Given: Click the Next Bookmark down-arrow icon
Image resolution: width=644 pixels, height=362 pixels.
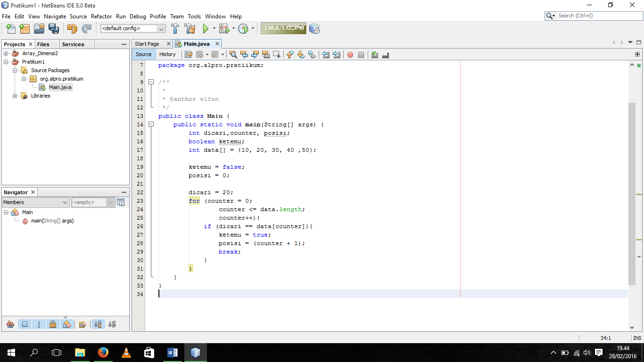Looking at the screenshot, I should [x=301, y=55].
